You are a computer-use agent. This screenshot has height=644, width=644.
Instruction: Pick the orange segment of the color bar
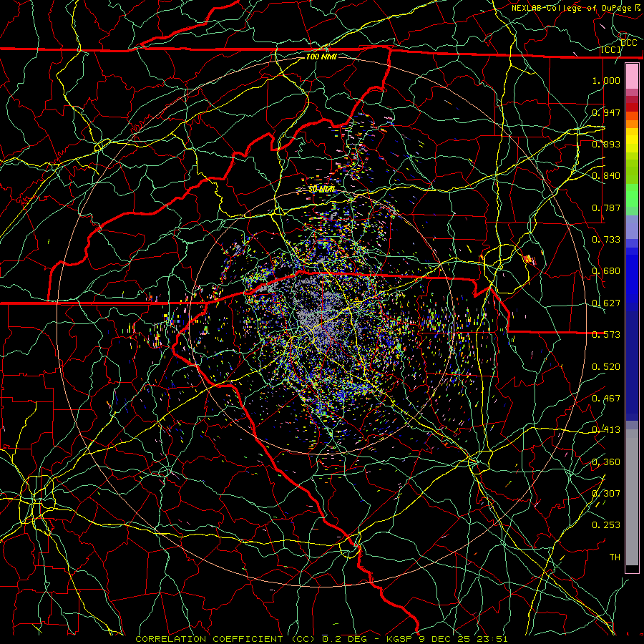coord(632,124)
